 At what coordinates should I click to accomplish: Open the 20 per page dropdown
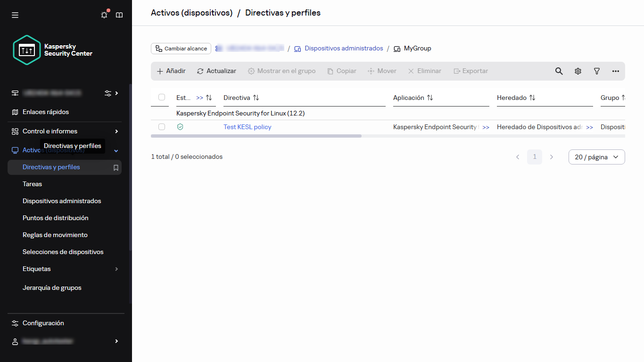(x=596, y=156)
